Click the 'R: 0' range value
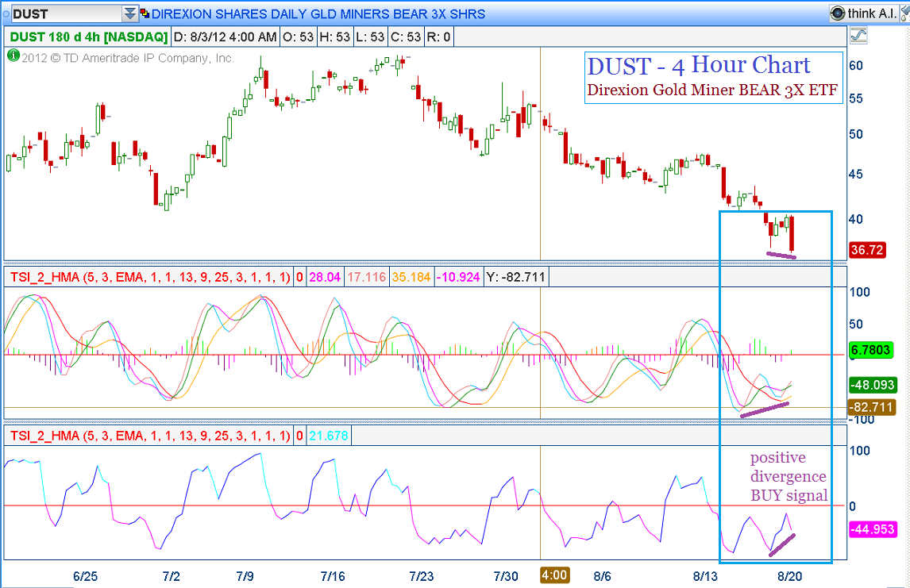The height and width of the screenshot is (588, 910). coord(439,37)
